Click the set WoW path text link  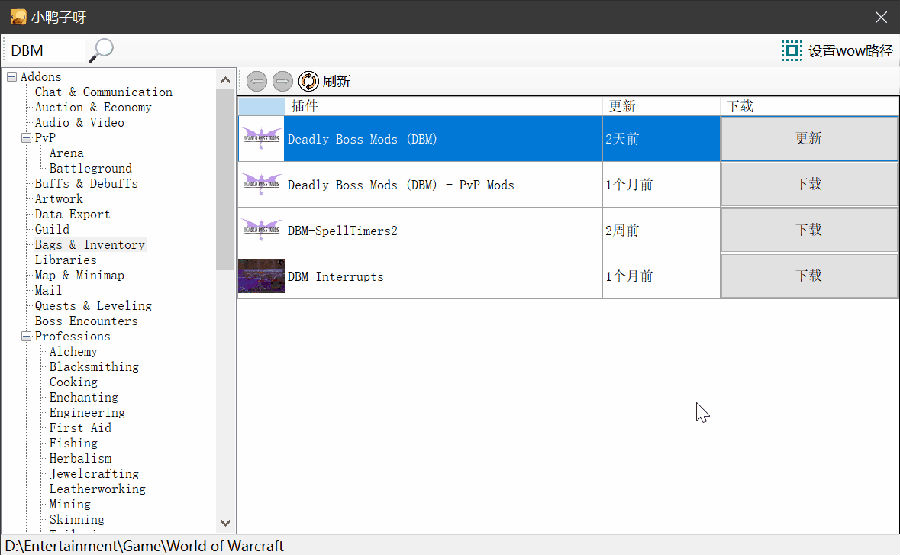[x=850, y=51]
